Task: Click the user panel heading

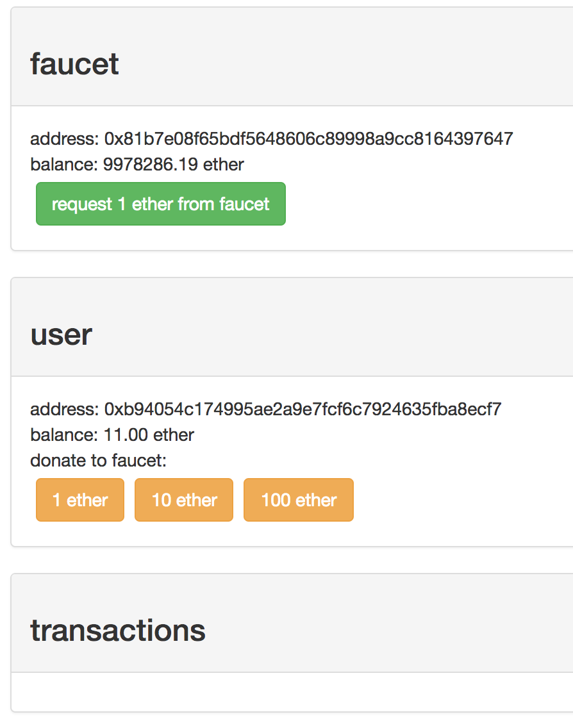Action: point(62,335)
